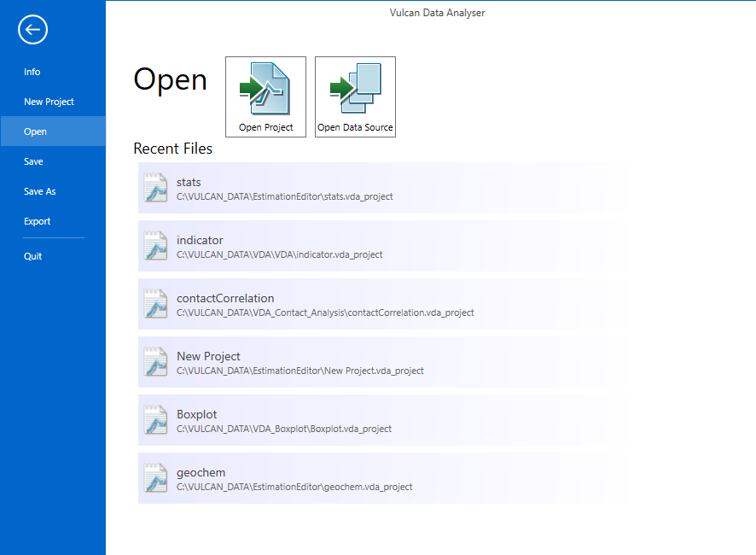756x555 pixels.
Task: Click the Open Data Source icon button
Action: [x=355, y=97]
